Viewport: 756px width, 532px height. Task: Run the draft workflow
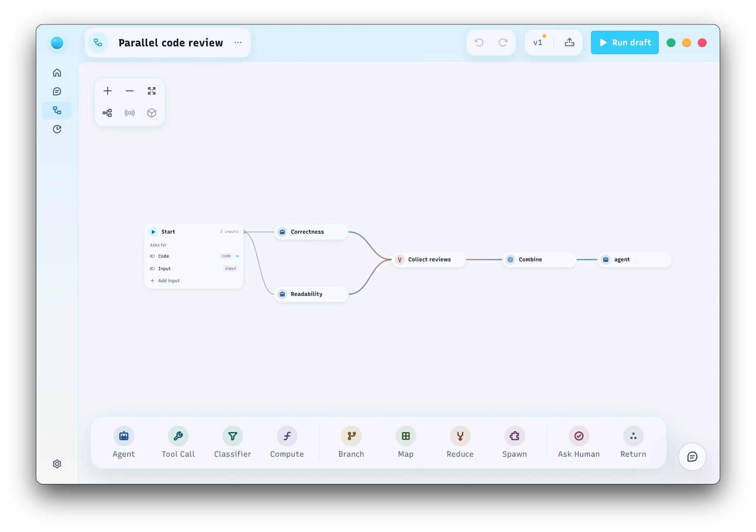625,43
